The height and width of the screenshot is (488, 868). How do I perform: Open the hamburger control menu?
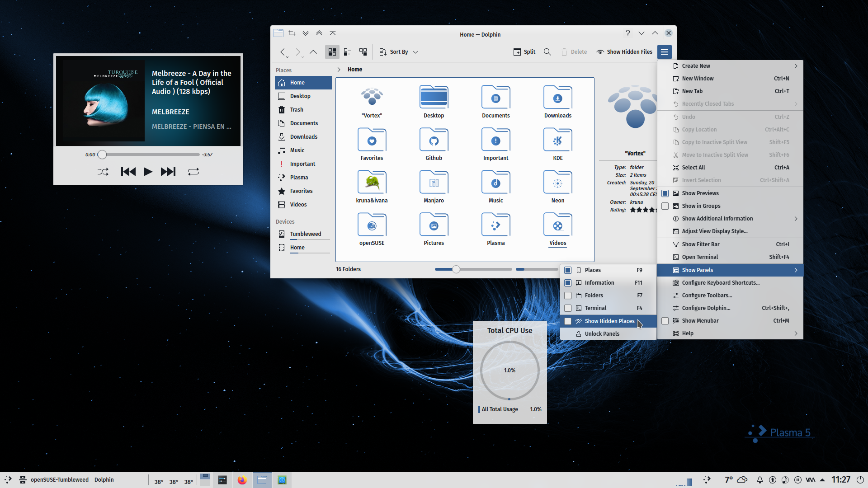[665, 52]
